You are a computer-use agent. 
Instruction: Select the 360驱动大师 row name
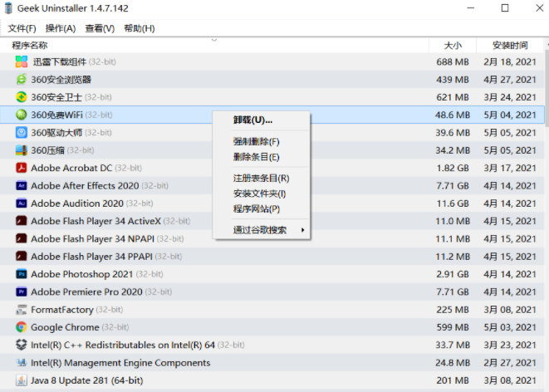pyautogui.click(x=56, y=133)
